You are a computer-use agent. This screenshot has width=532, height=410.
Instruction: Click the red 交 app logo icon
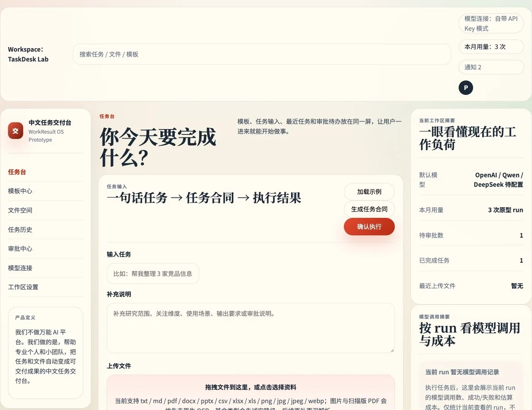point(16,131)
